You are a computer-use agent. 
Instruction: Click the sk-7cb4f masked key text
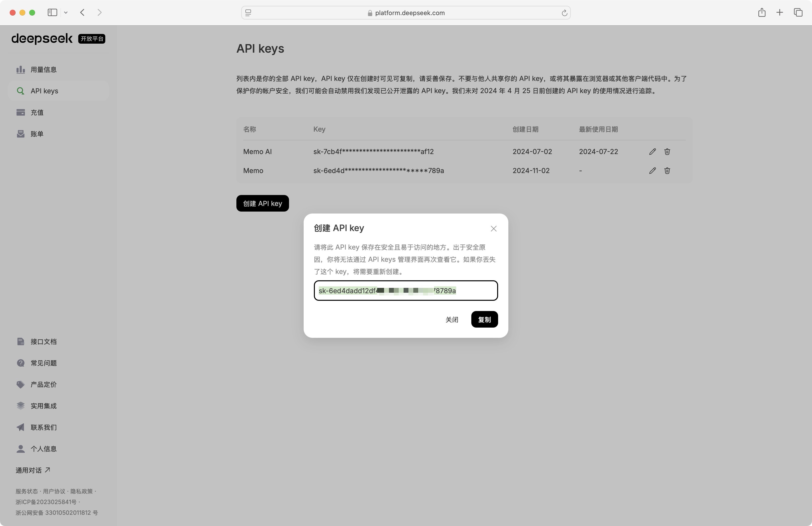coord(373,152)
